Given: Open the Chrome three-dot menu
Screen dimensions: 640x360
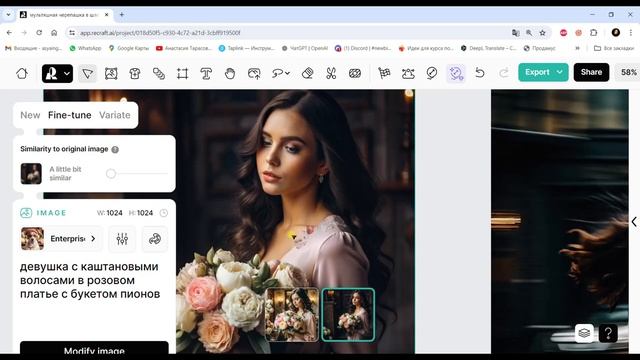Looking at the screenshot, I should click(631, 33).
